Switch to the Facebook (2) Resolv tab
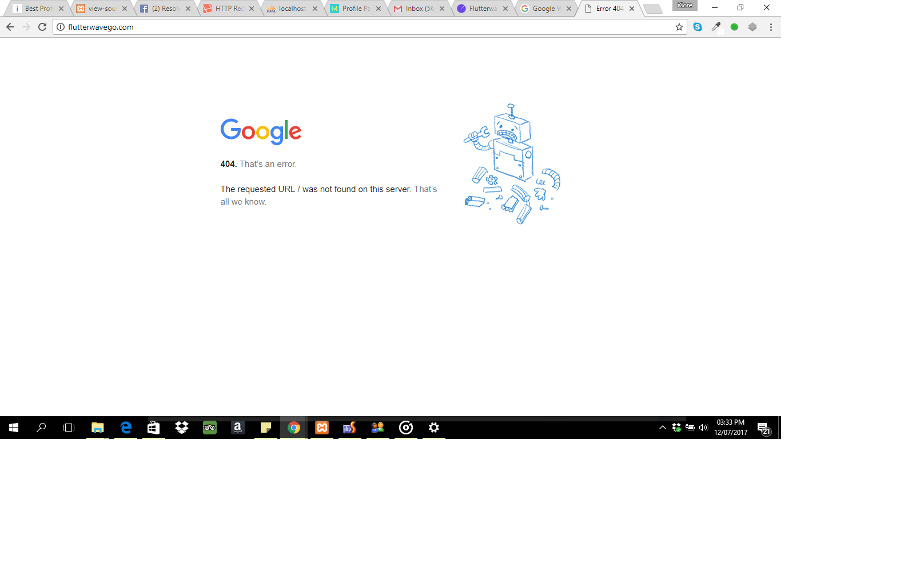 point(165,9)
